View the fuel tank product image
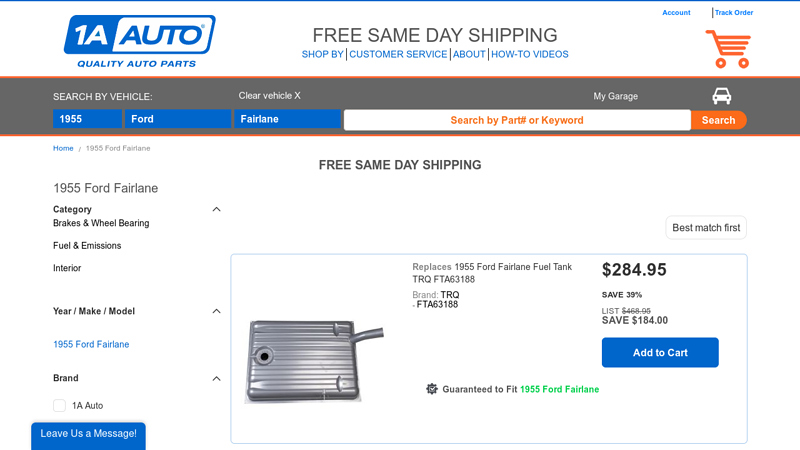This screenshot has height=450, width=800. tap(314, 360)
